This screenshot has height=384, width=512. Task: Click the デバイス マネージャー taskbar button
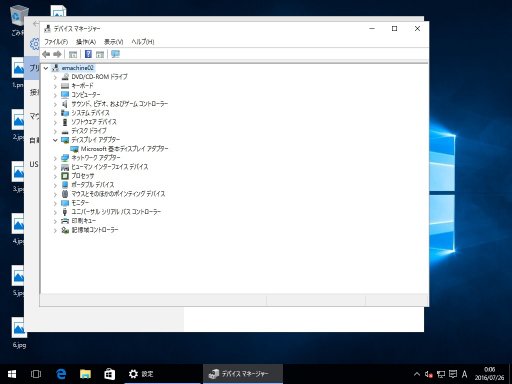[243, 374]
